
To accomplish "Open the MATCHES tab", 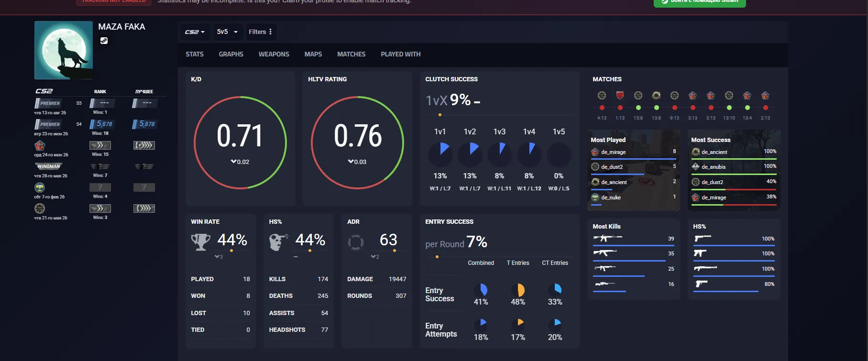I will coord(351,55).
